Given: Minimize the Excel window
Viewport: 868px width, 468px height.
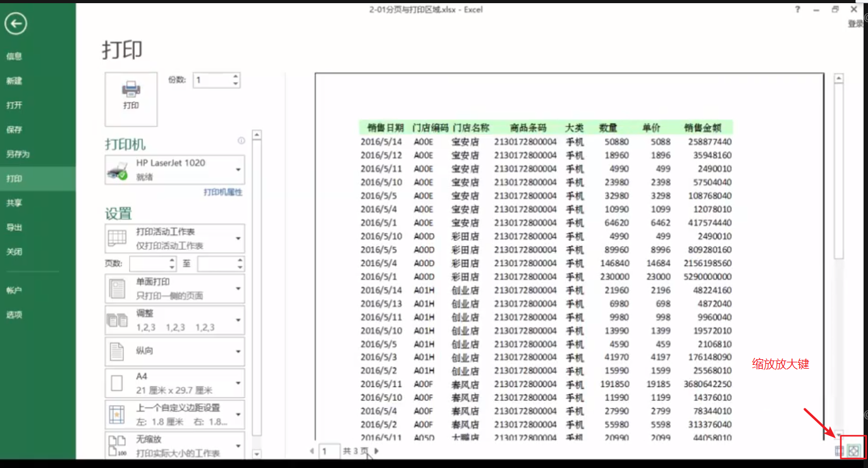Looking at the screenshot, I should (817, 9).
